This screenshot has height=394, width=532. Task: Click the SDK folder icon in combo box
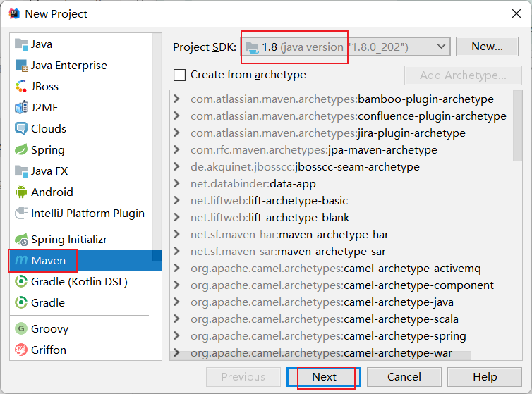[252, 47]
